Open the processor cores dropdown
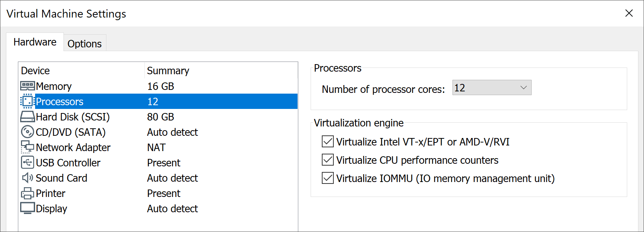 [492, 88]
